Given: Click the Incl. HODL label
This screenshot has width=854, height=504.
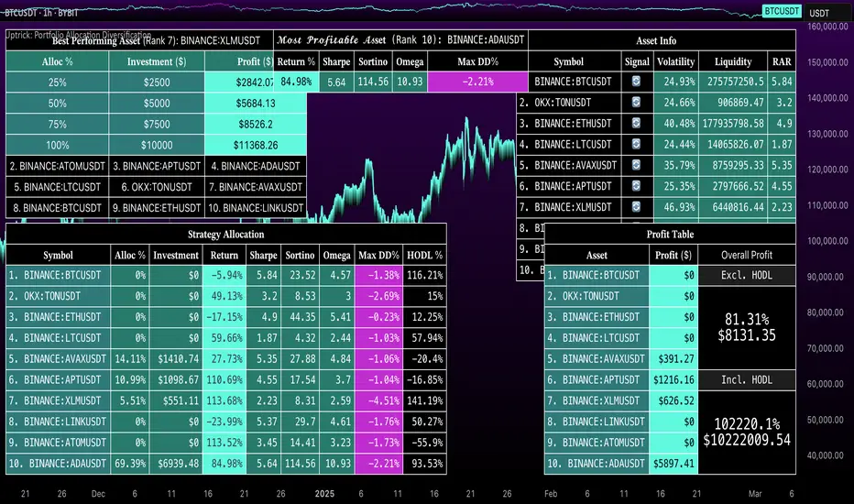Looking at the screenshot, I should [x=747, y=379].
